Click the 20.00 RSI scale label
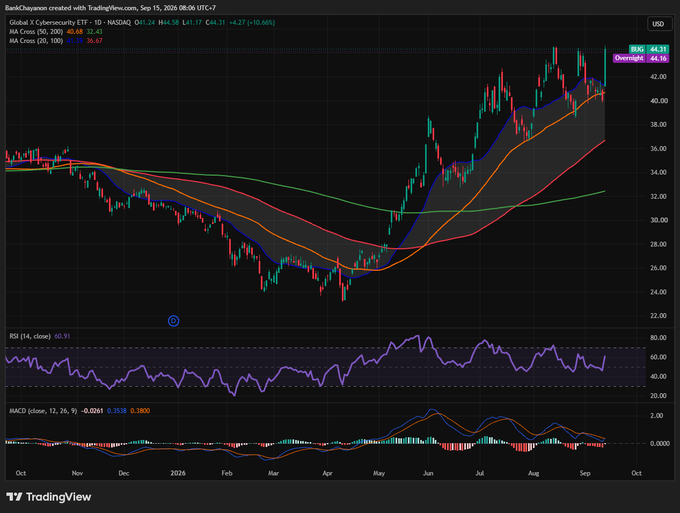 [x=658, y=395]
